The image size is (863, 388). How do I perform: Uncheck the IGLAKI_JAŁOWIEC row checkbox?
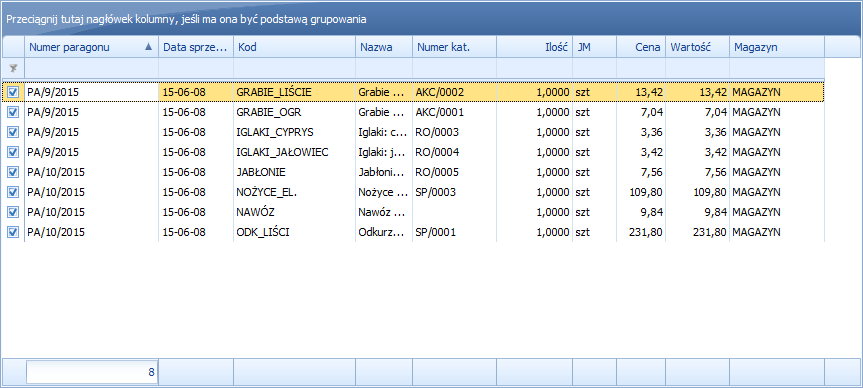[13, 152]
